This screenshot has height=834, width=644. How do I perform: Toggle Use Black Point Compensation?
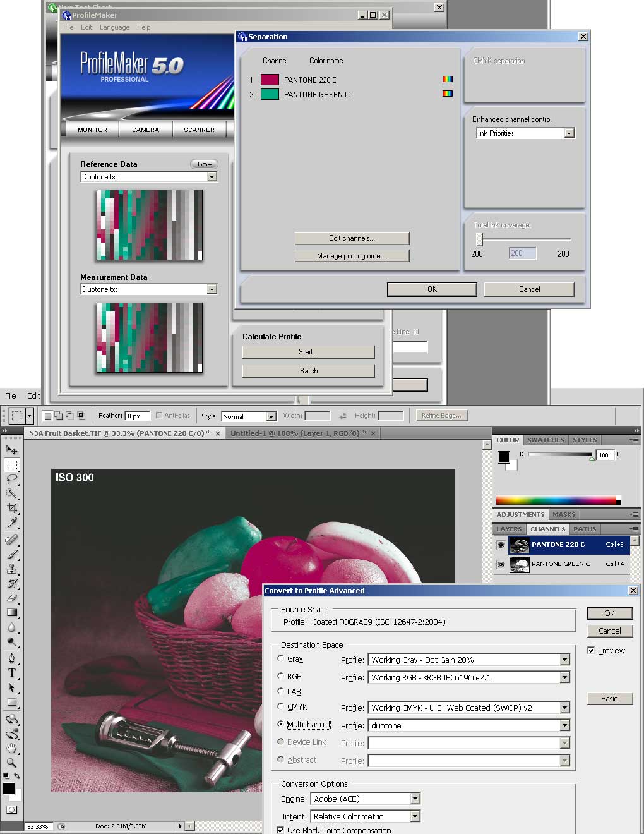click(x=280, y=830)
